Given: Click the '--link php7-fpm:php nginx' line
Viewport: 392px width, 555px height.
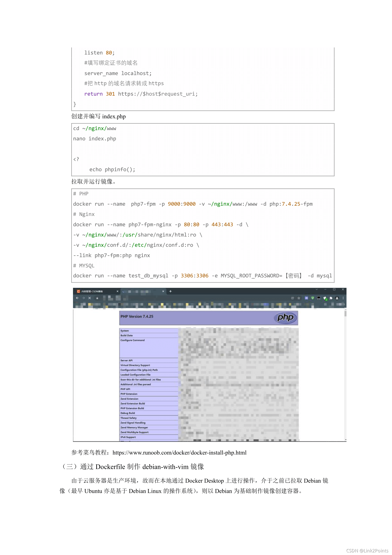Looking at the screenshot, I should click(112, 255).
